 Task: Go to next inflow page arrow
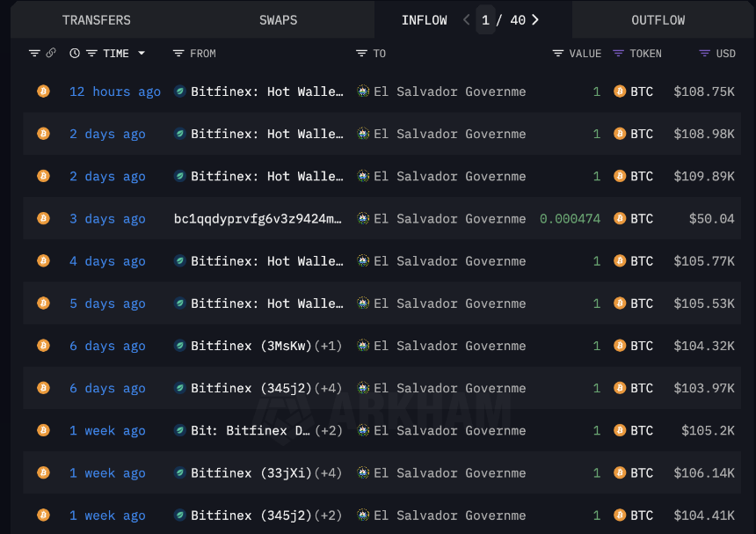tap(535, 19)
